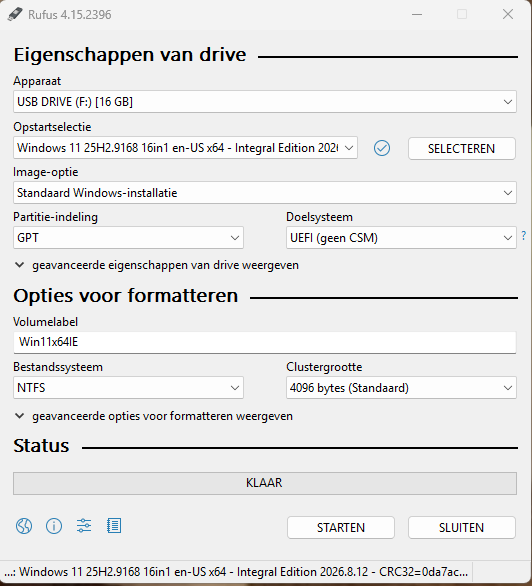The height and width of the screenshot is (586, 532).
Task: Open the Clustergrootte dropdown
Action: [401, 388]
